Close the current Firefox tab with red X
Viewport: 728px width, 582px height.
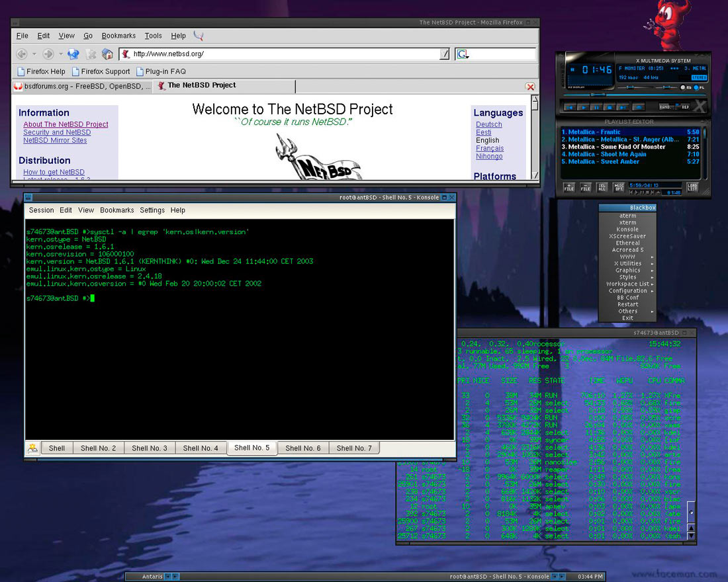click(530, 87)
